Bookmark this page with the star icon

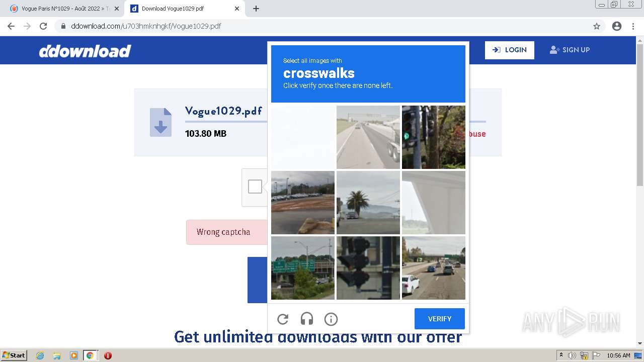[597, 26]
